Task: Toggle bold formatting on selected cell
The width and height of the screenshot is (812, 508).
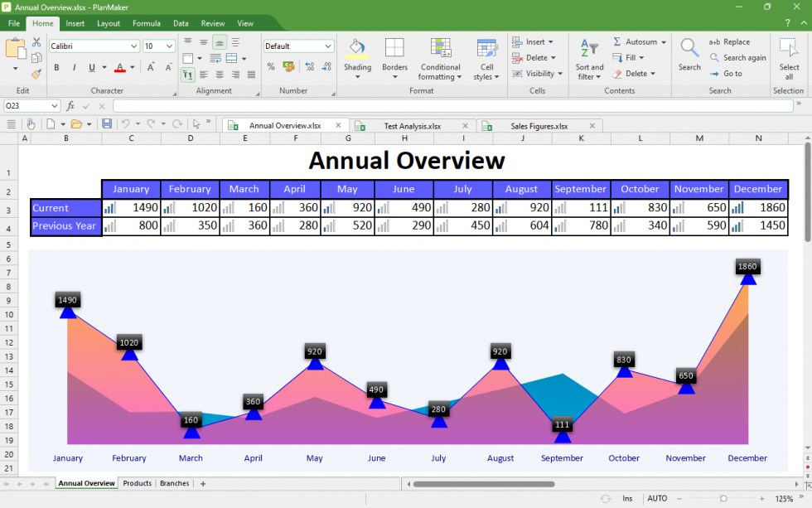Action: click(x=56, y=67)
